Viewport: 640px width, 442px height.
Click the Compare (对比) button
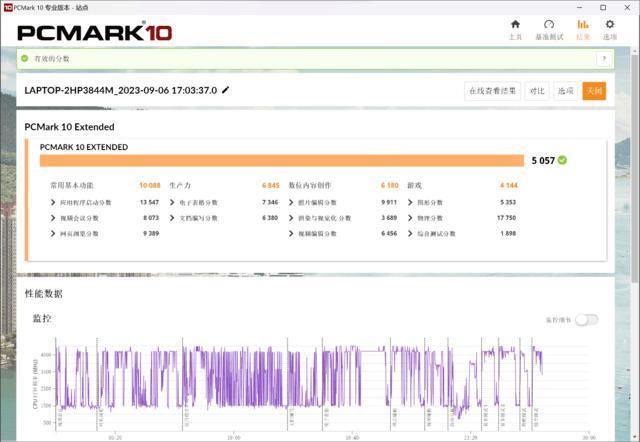(x=537, y=91)
